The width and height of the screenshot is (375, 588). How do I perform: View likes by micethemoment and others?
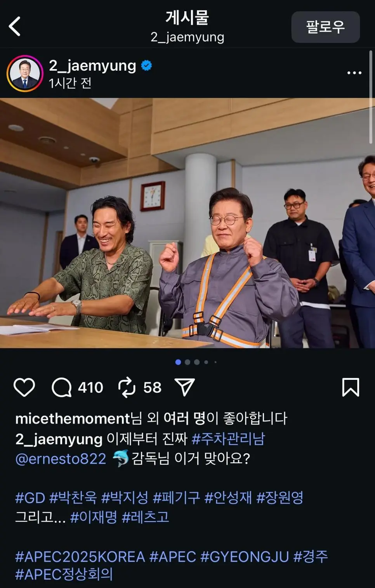(151, 418)
